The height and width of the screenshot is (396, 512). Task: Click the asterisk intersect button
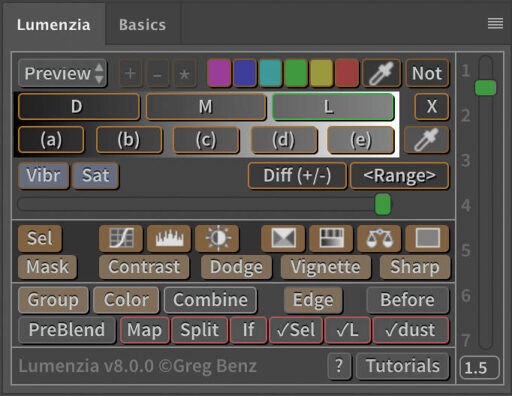(184, 73)
